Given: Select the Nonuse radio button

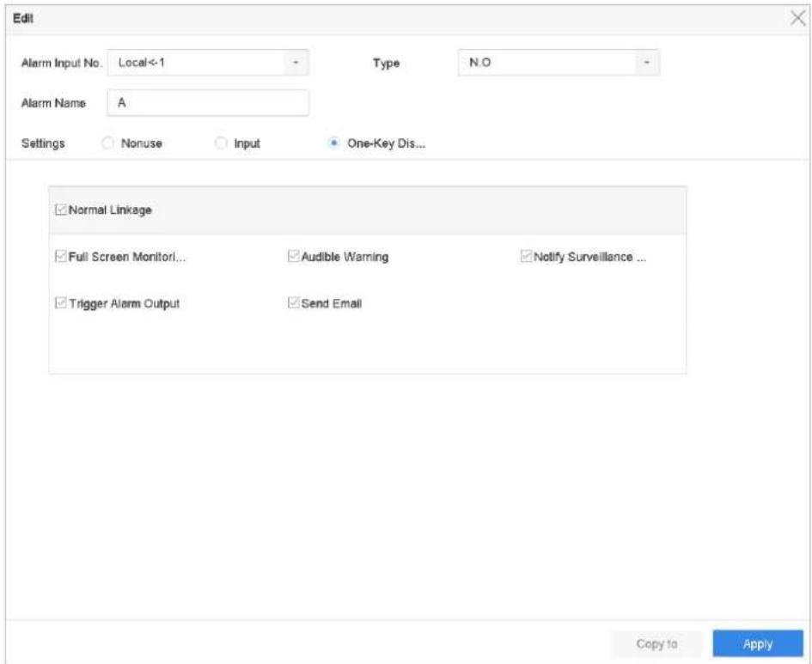Looking at the screenshot, I should pyautogui.click(x=107, y=143).
